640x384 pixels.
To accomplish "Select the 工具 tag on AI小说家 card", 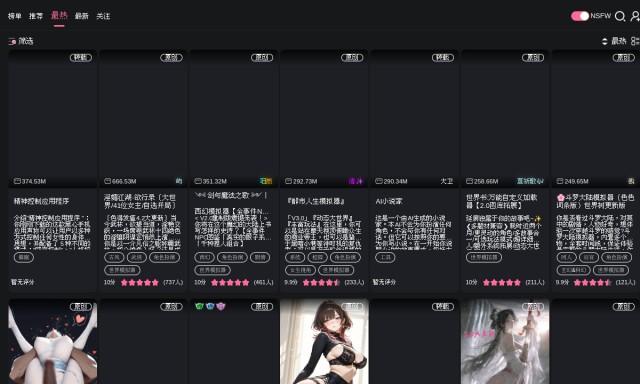I will pyautogui.click(x=385, y=257).
